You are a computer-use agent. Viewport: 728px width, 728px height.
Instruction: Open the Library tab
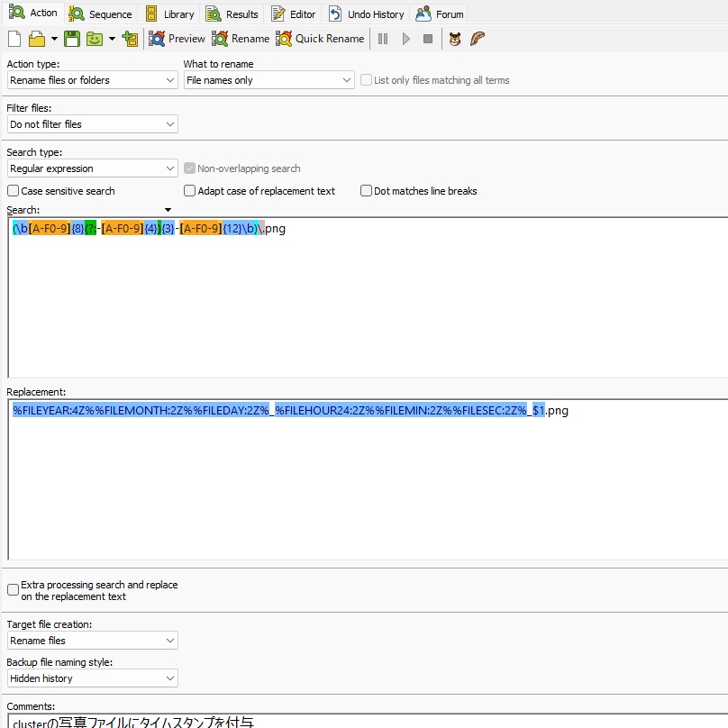click(x=169, y=14)
